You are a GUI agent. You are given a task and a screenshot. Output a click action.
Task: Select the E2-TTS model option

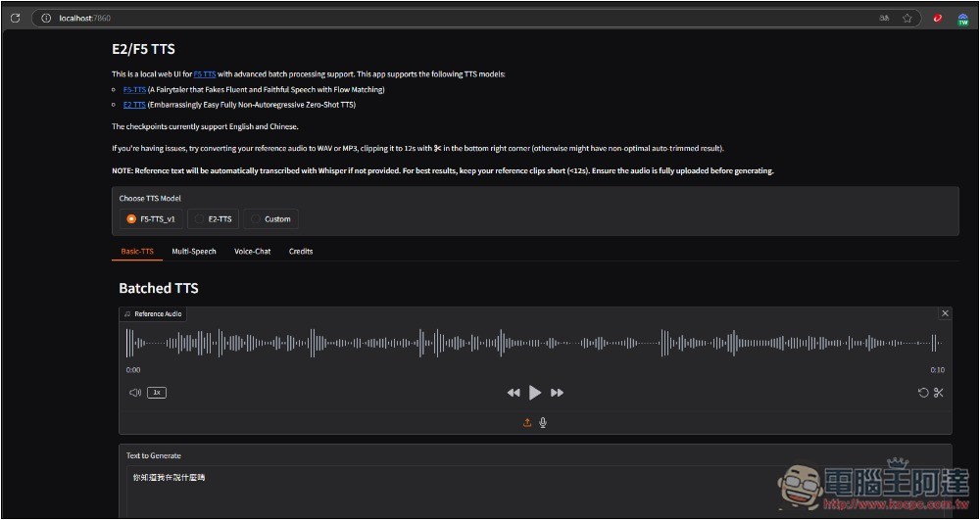point(200,219)
